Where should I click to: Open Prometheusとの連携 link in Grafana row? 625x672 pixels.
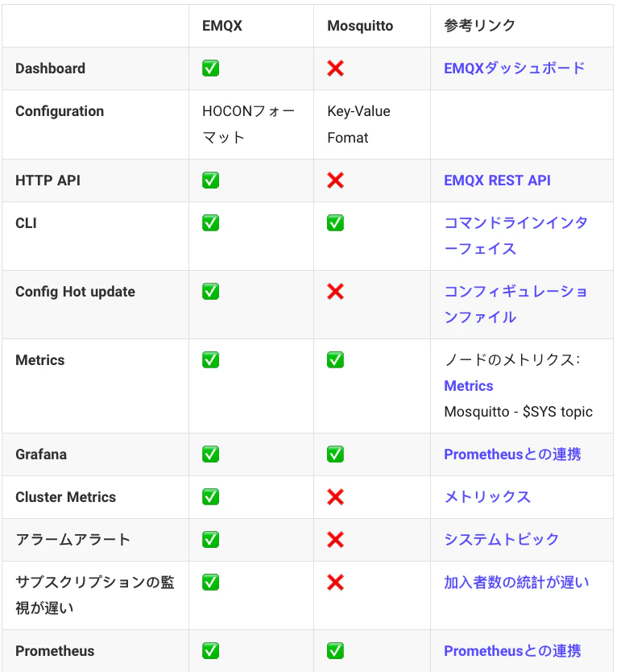tap(512, 454)
